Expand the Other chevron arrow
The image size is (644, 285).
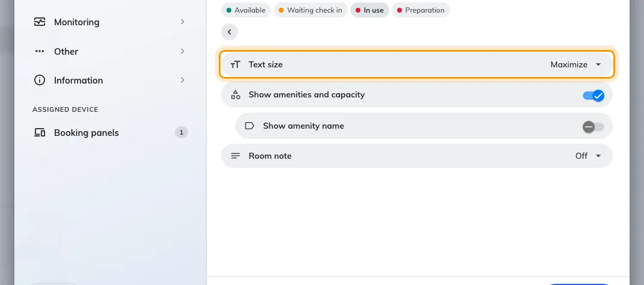click(183, 51)
